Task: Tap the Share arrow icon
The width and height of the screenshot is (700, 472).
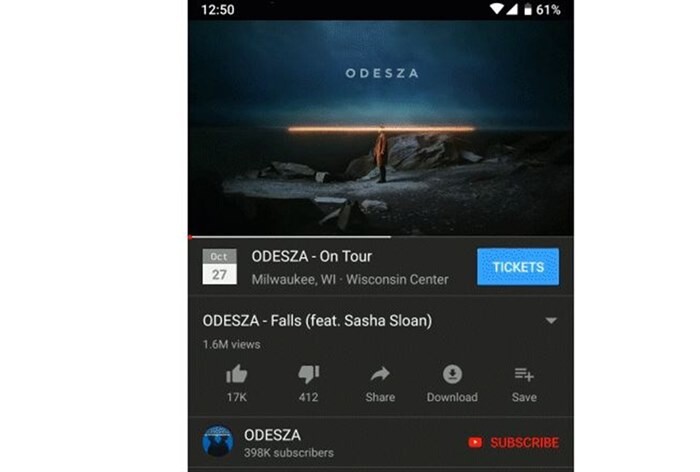Action: tap(380, 374)
